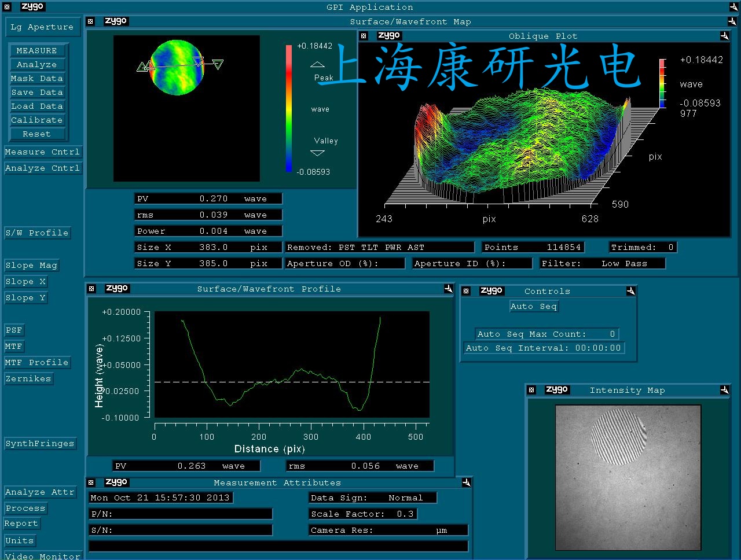Click Intensity Map window menu icon
The height and width of the screenshot is (560, 741).
click(531, 390)
